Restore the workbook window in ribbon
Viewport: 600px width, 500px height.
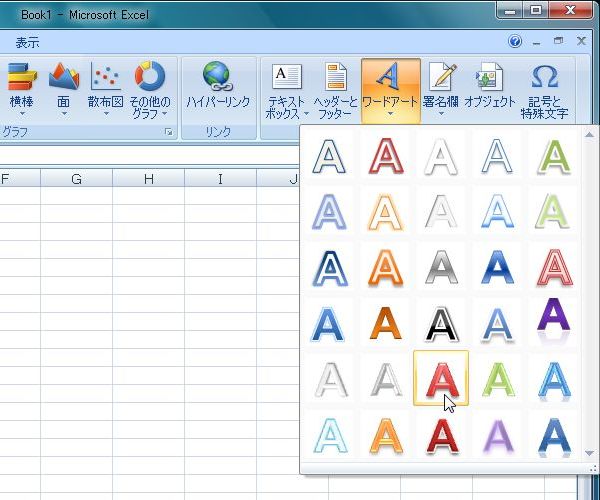click(559, 41)
